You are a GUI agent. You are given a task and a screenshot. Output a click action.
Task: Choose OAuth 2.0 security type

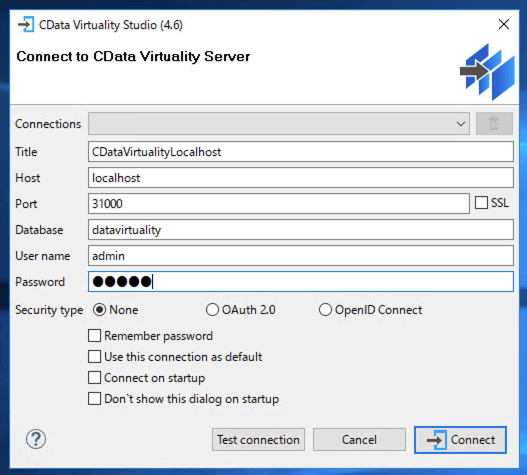point(212,310)
